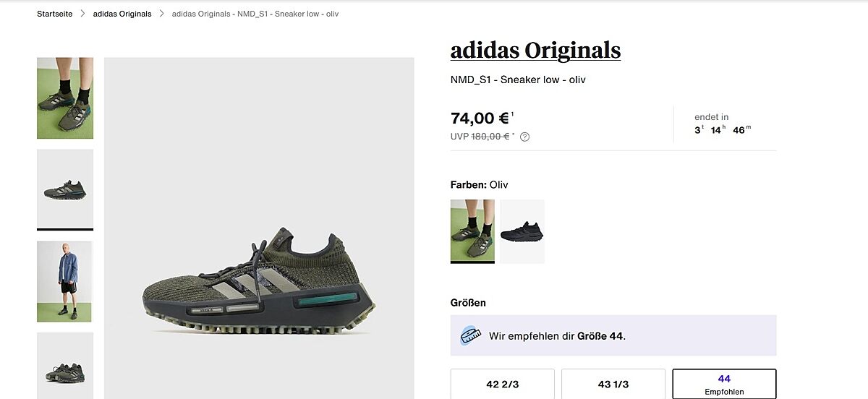Open the adidas Originals brand heading link
Screen dimensions: 868x399
pos(535,51)
